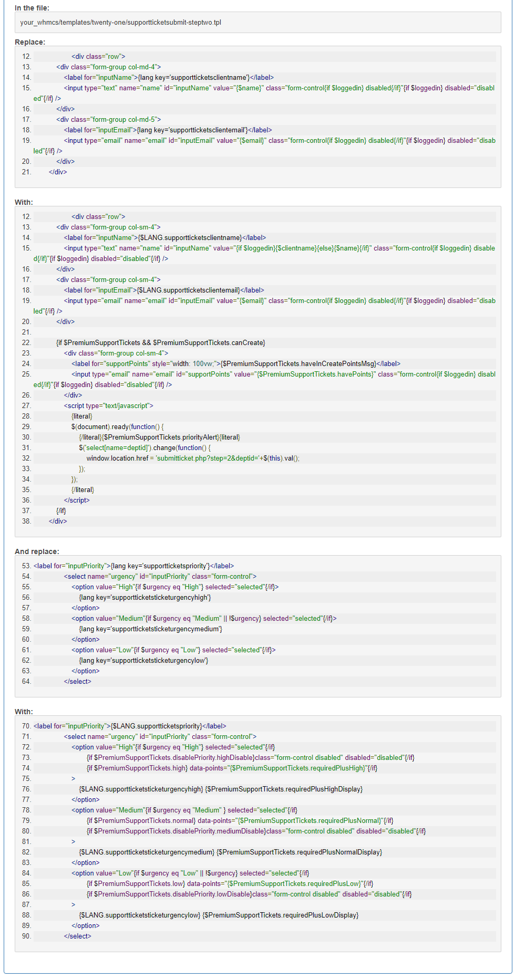Select the label line with lang key='supportticketsclientname'
The image size is (515, 980).
click(169, 77)
